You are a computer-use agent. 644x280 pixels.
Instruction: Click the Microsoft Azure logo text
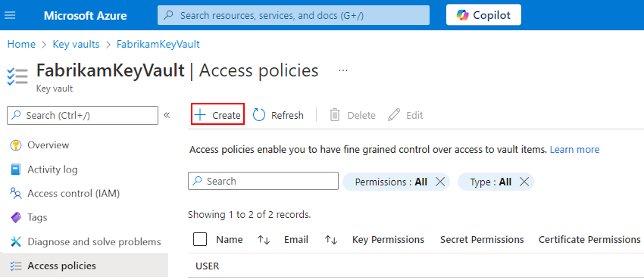pyautogui.click(x=86, y=16)
